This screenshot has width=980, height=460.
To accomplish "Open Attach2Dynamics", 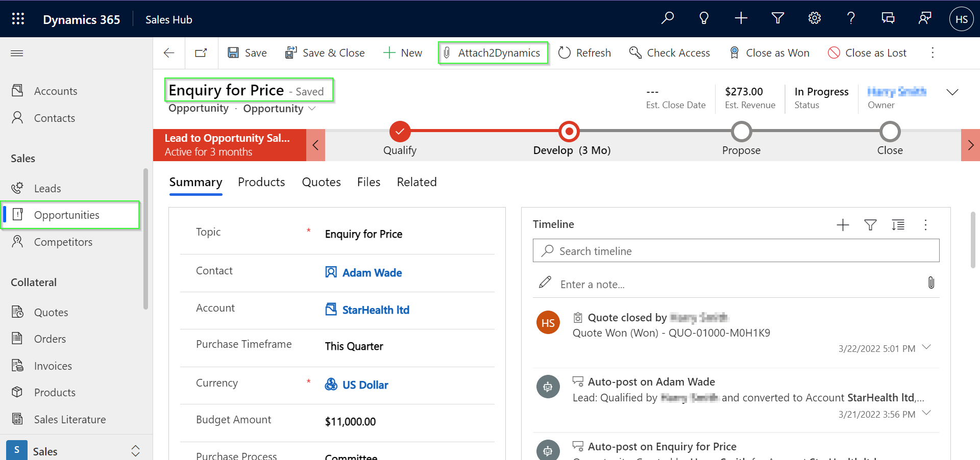I will [493, 53].
